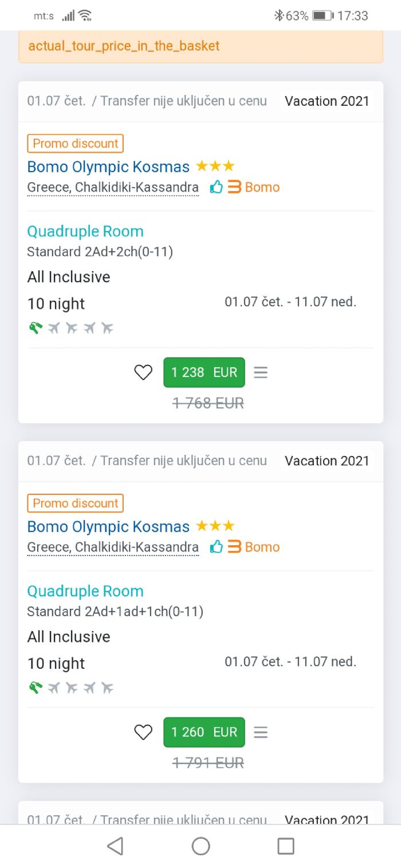Tap the first gray airplane icon in second card
This screenshot has height=868, width=401.
pyautogui.click(x=54, y=688)
